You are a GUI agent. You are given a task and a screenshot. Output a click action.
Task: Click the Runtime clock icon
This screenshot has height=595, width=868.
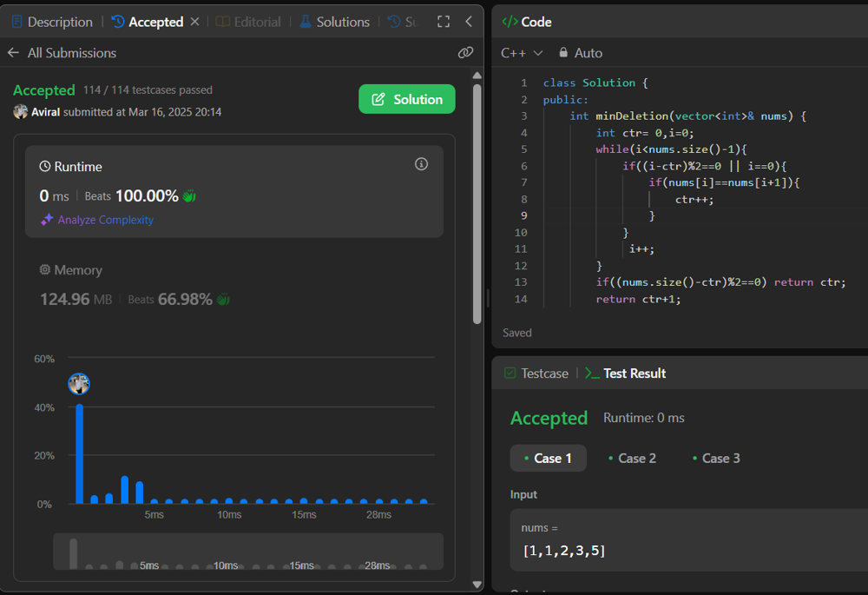tap(45, 166)
